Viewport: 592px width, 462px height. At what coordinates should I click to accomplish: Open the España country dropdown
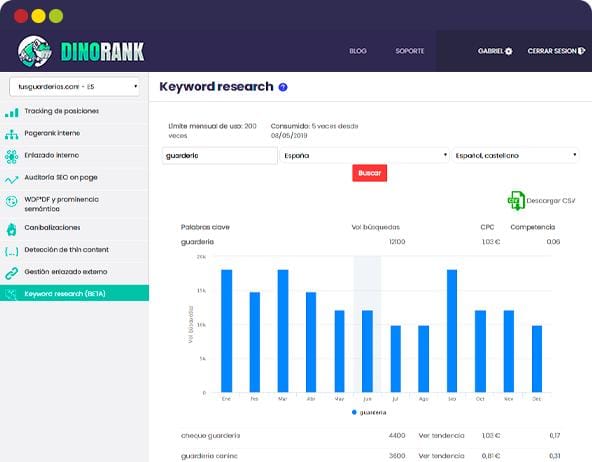[364, 156]
